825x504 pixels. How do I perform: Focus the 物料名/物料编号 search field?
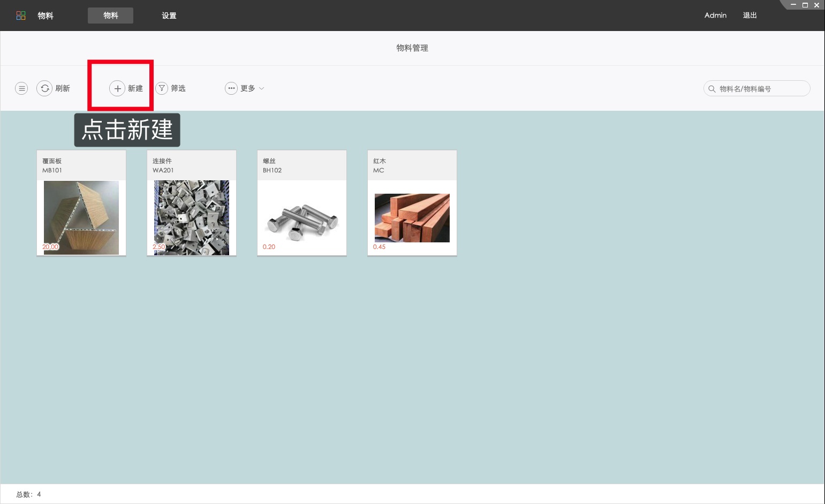760,89
